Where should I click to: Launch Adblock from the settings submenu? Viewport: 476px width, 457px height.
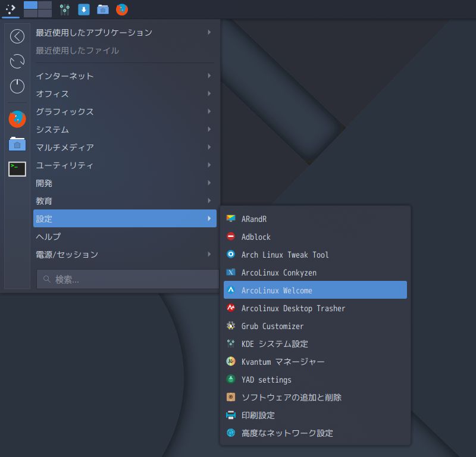coord(315,237)
